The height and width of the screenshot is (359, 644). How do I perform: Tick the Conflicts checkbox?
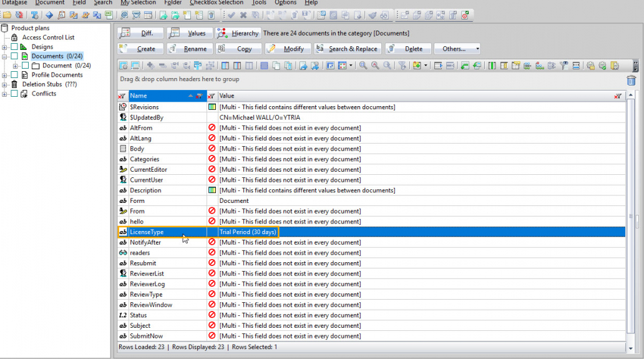pos(14,94)
